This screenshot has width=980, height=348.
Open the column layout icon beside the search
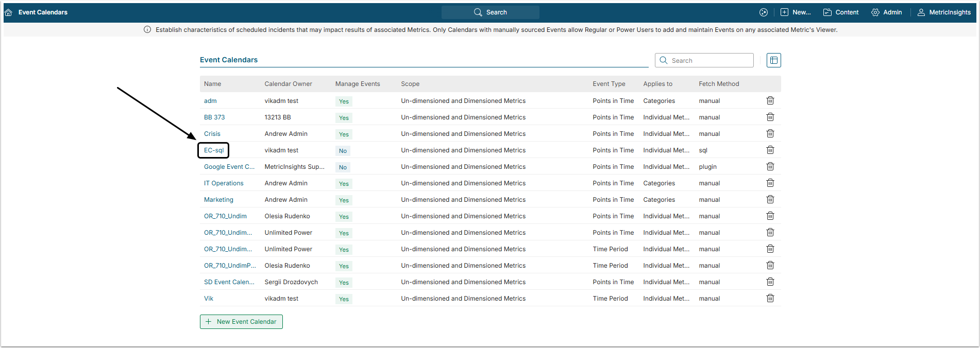[774, 60]
